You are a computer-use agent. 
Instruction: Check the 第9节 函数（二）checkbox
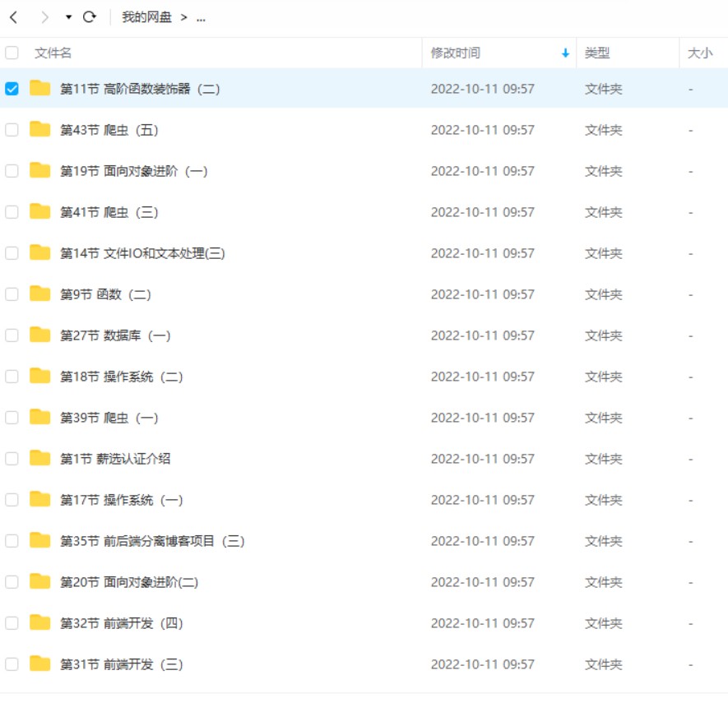12,294
